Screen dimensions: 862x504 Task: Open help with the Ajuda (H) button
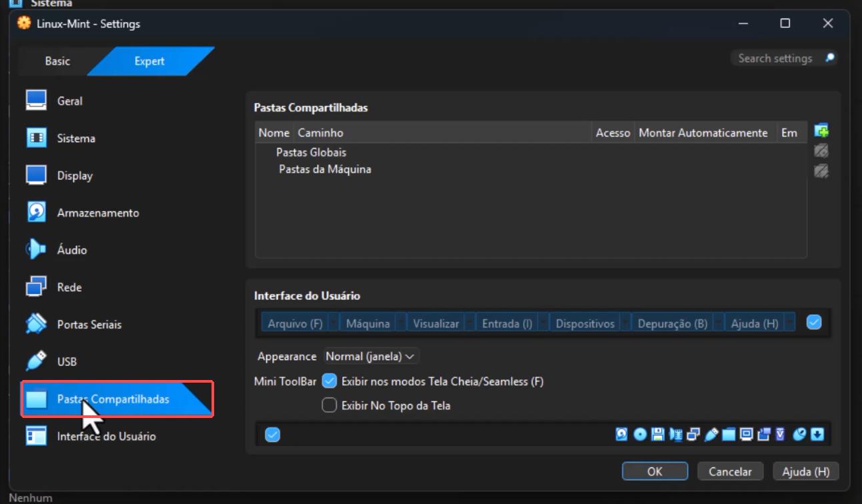pyautogui.click(x=806, y=471)
